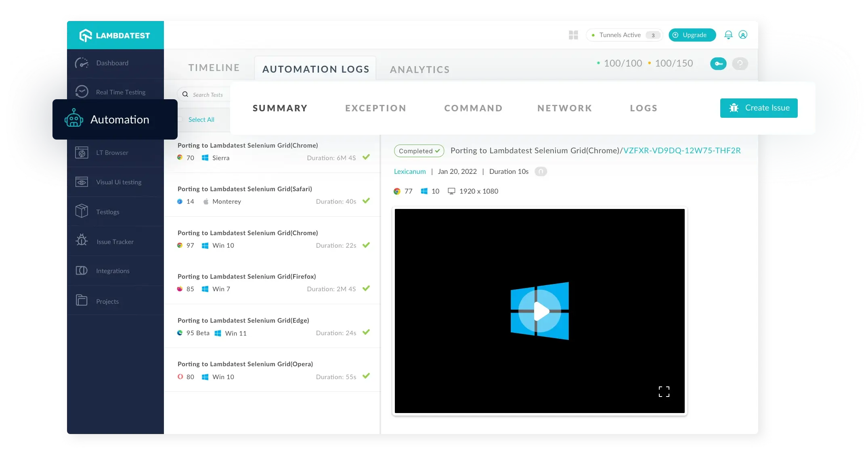The height and width of the screenshot is (455, 868).
Task: Search for a specific test
Action: click(x=208, y=94)
